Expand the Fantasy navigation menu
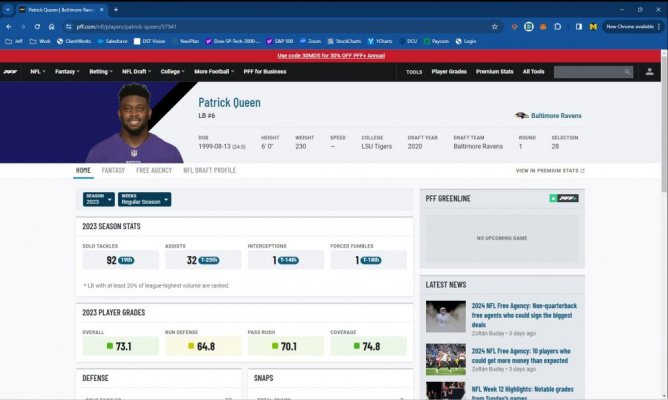The image size is (668, 400). tap(67, 72)
